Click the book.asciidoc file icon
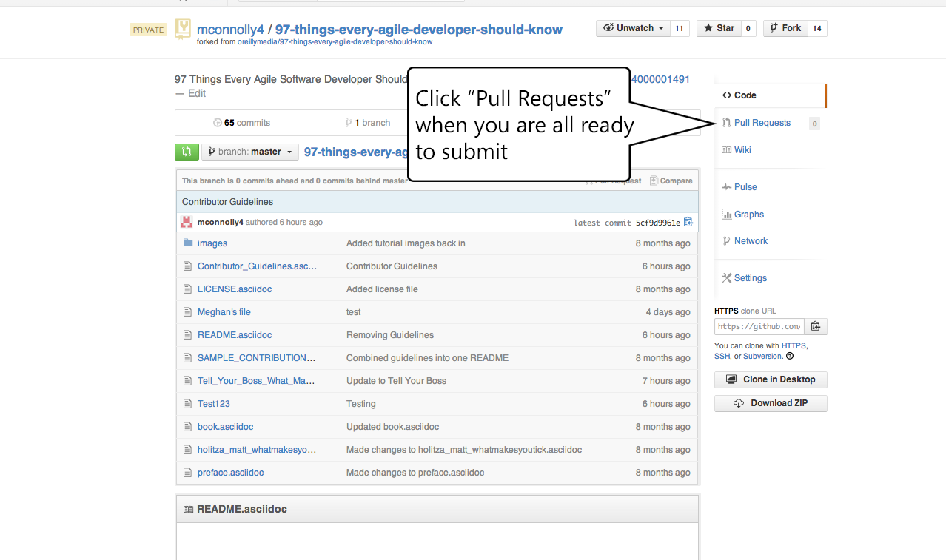 pyautogui.click(x=188, y=427)
